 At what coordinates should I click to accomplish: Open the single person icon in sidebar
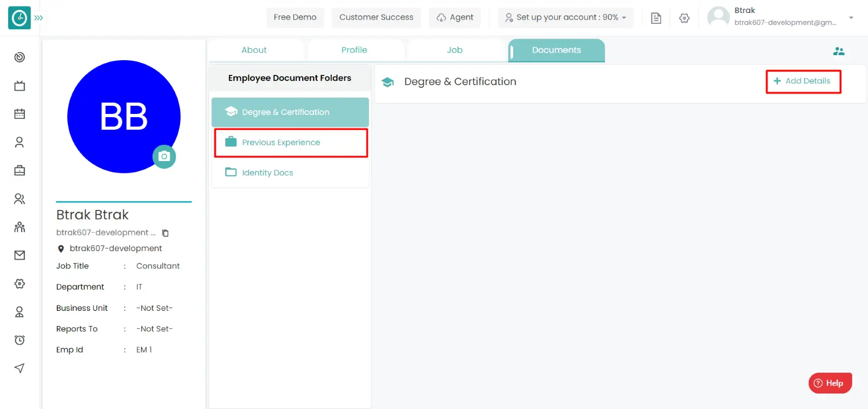(20, 142)
